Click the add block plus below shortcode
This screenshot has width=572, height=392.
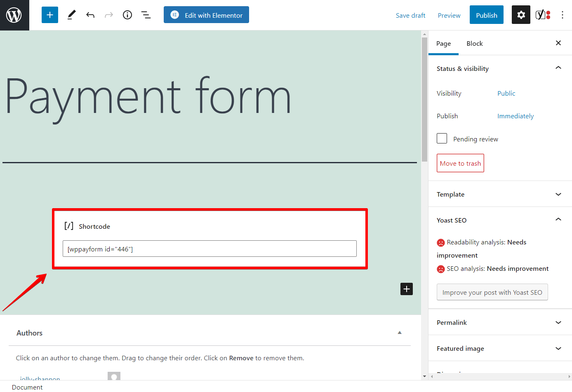tap(406, 289)
